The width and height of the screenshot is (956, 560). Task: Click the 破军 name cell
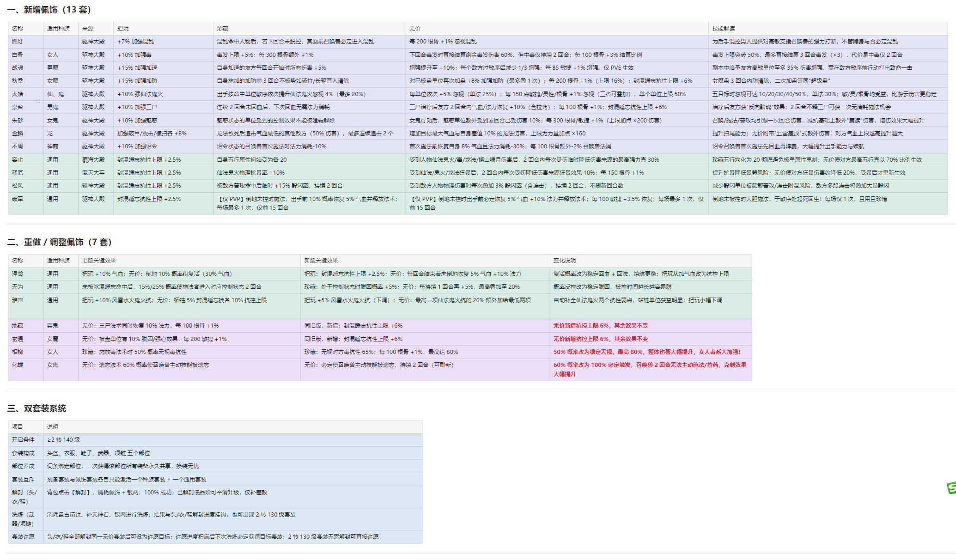pyautogui.click(x=18, y=199)
